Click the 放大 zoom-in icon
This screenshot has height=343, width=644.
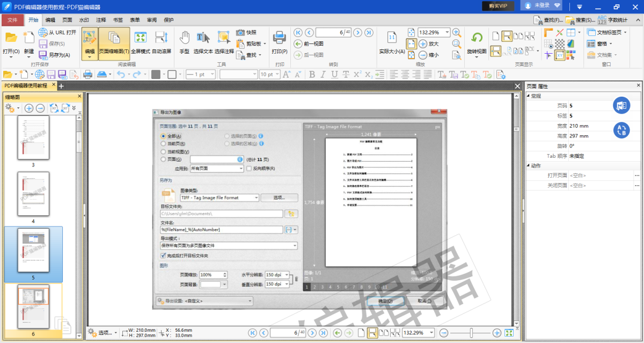click(424, 43)
